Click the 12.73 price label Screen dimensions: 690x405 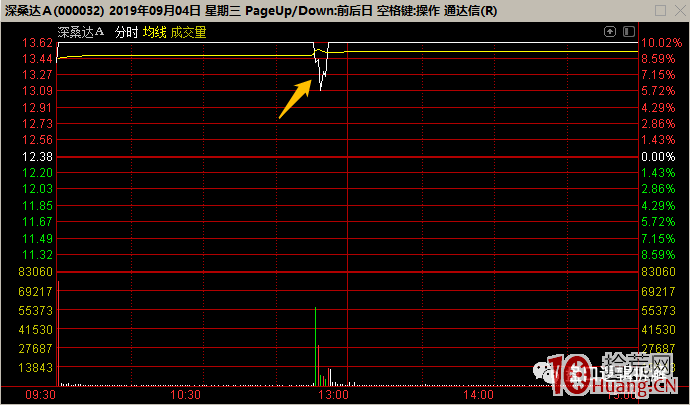(37, 124)
